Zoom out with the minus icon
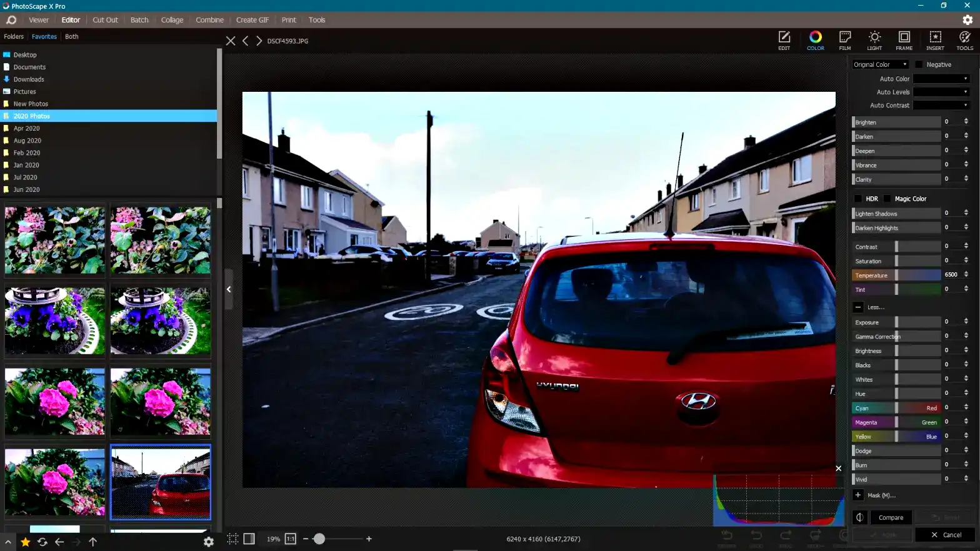 (x=306, y=539)
